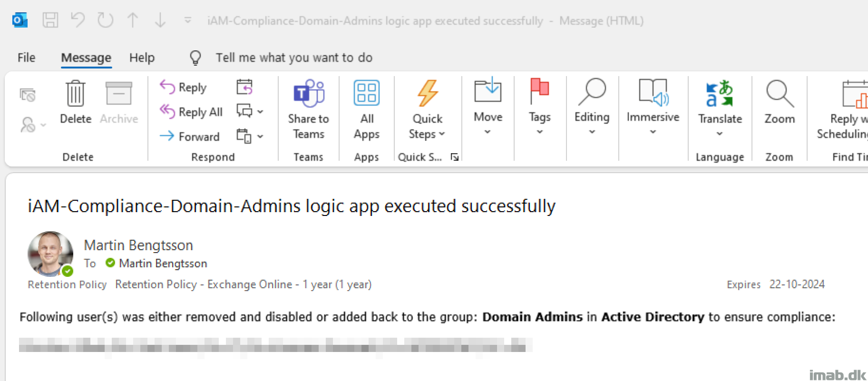Screen dimensions: 868x381
Task: Click the expiry date 22-10-2024
Action: (x=797, y=284)
